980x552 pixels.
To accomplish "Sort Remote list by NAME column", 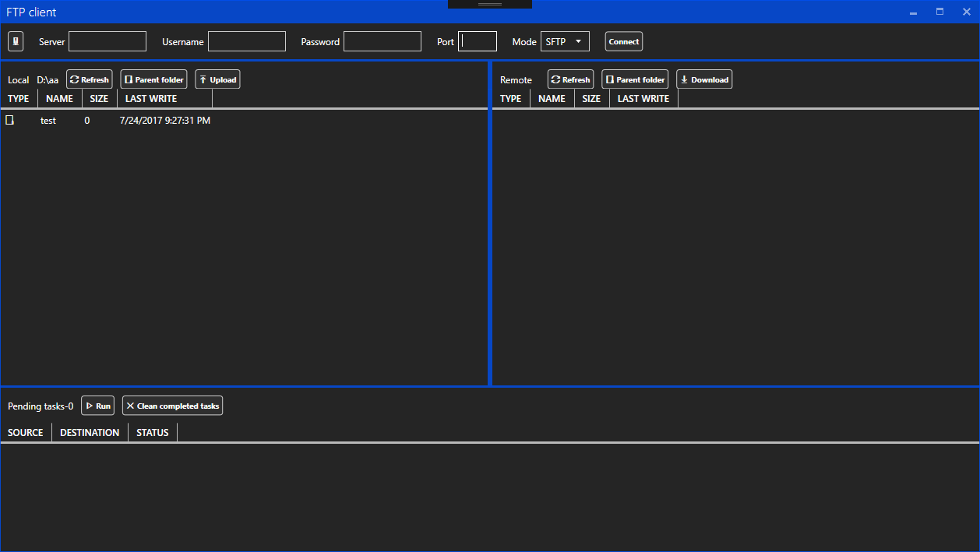I will 552,99.
